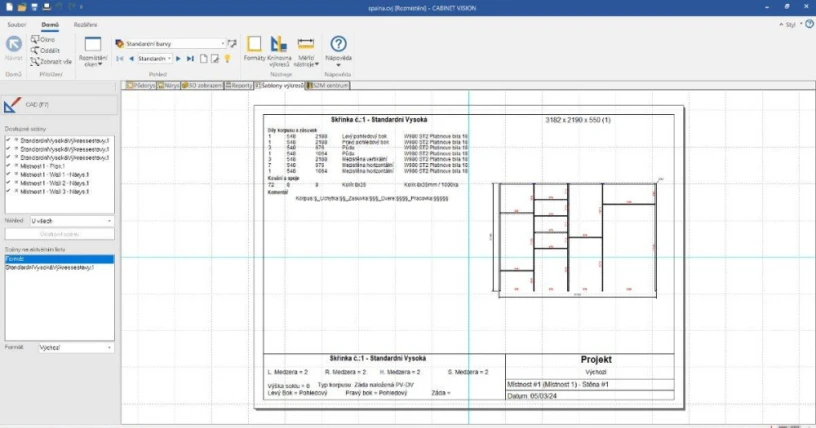Click the help question mark at top right

[809, 24]
